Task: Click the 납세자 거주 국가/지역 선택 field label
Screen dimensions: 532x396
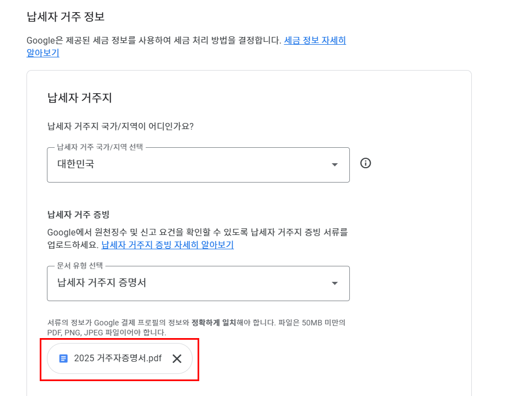Action: pyautogui.click(x=100, y=147)
